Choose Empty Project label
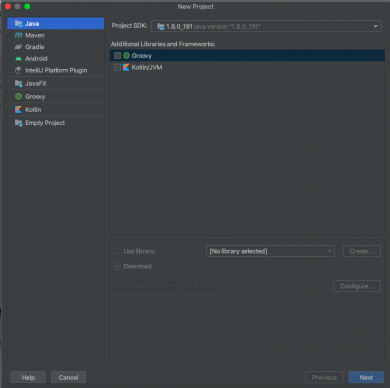The height and width of the screenshot is (388, 390). click(x=45, y=123)
